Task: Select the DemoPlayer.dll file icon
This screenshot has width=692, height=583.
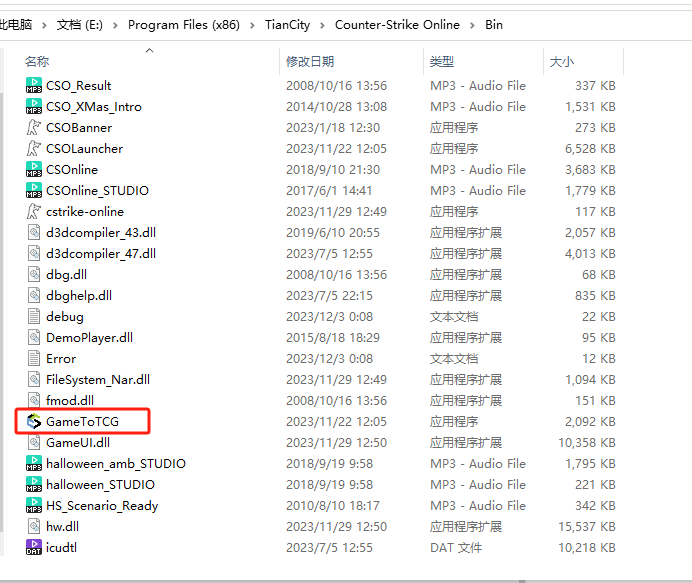Action: [34, 337]
